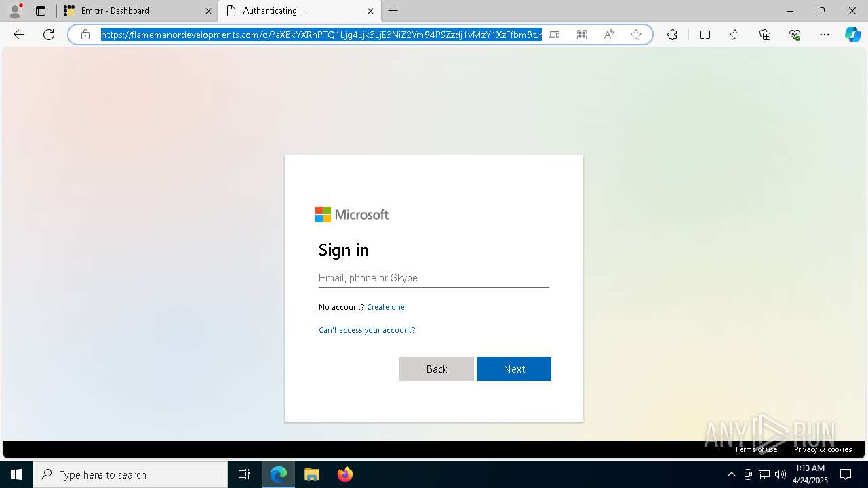Screen dimensions: 868x488
Task: Open the network status tray icon
Action: (764, 474)
